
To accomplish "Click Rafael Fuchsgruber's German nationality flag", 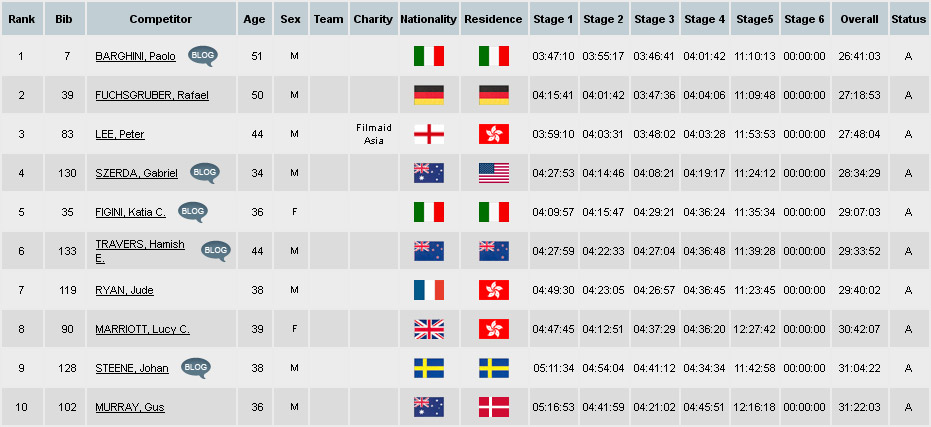I will click(428, 95).
